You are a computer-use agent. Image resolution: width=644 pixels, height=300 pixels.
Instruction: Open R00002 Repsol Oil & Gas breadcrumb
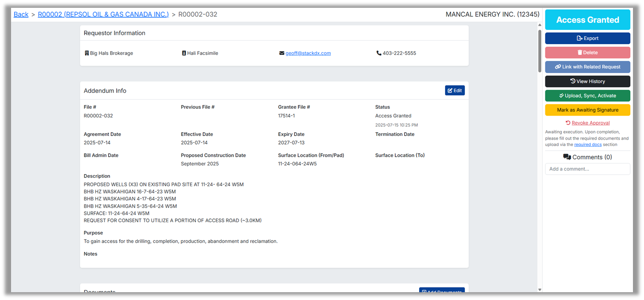pos(103,14)
